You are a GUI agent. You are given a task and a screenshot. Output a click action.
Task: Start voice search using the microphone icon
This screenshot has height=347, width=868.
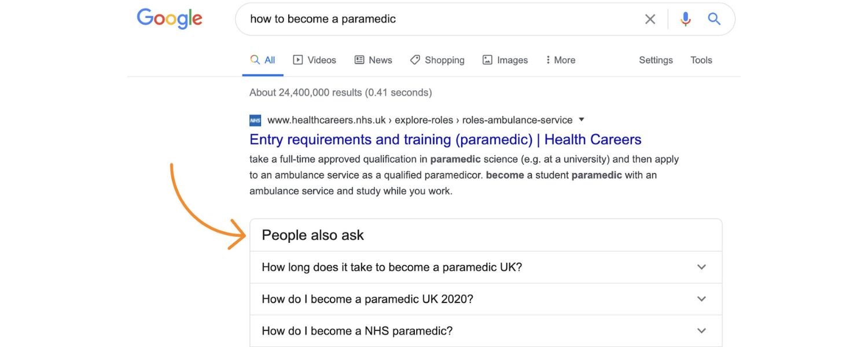pyautogui.click(x=685, y=19)
